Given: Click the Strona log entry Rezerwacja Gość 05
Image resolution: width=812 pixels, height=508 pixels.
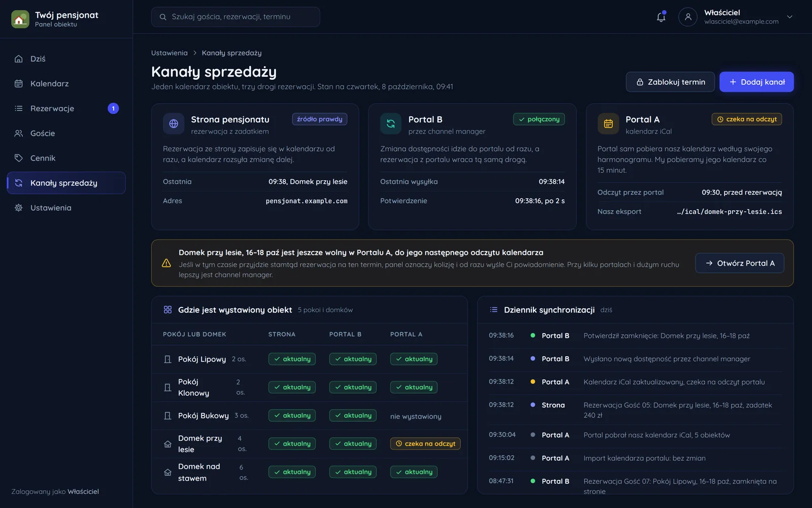Looking at the screenshot, I should click(x=635, y=410).
